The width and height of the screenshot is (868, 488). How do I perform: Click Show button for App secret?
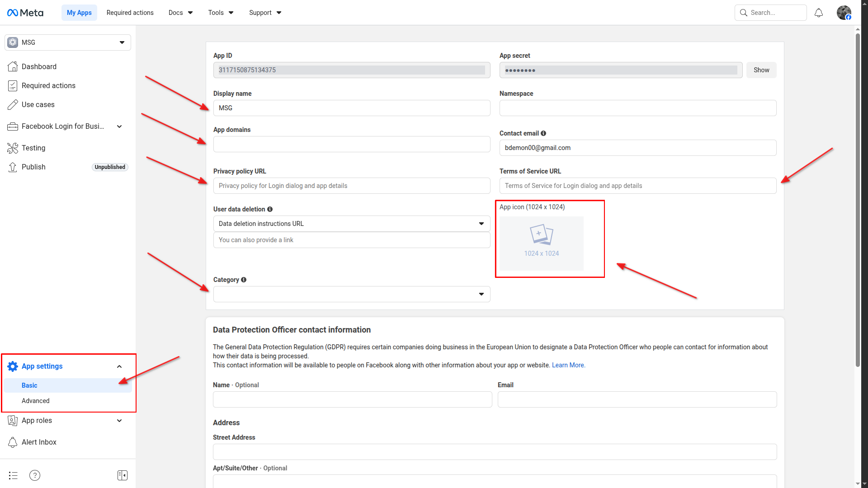[761, 70]
